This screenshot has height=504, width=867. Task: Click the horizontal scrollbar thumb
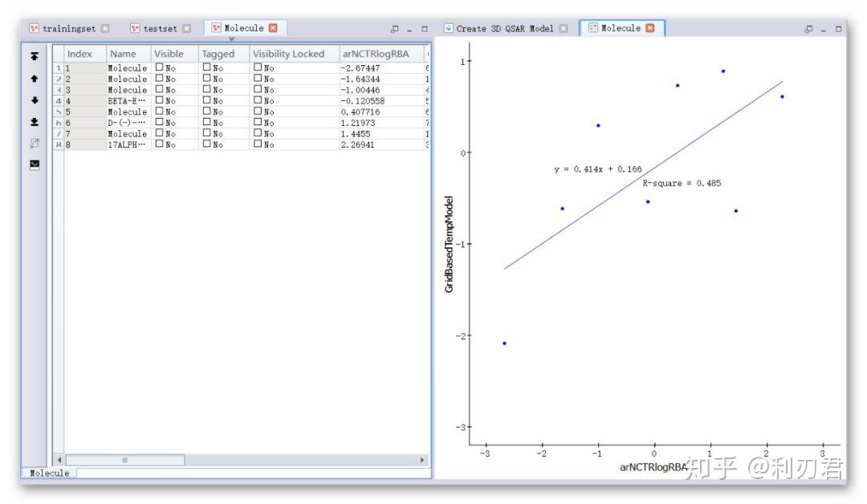(x=125, y=460)
